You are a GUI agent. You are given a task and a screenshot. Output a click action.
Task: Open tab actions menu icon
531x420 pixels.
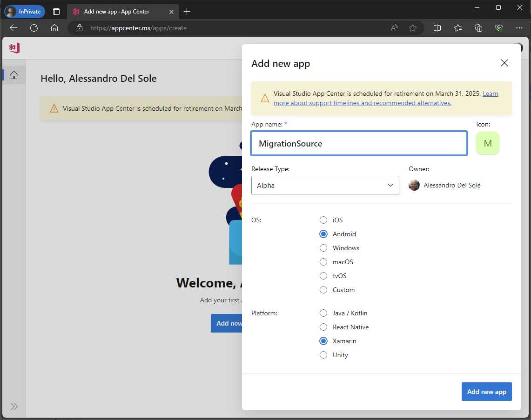(x=56, y=12)
